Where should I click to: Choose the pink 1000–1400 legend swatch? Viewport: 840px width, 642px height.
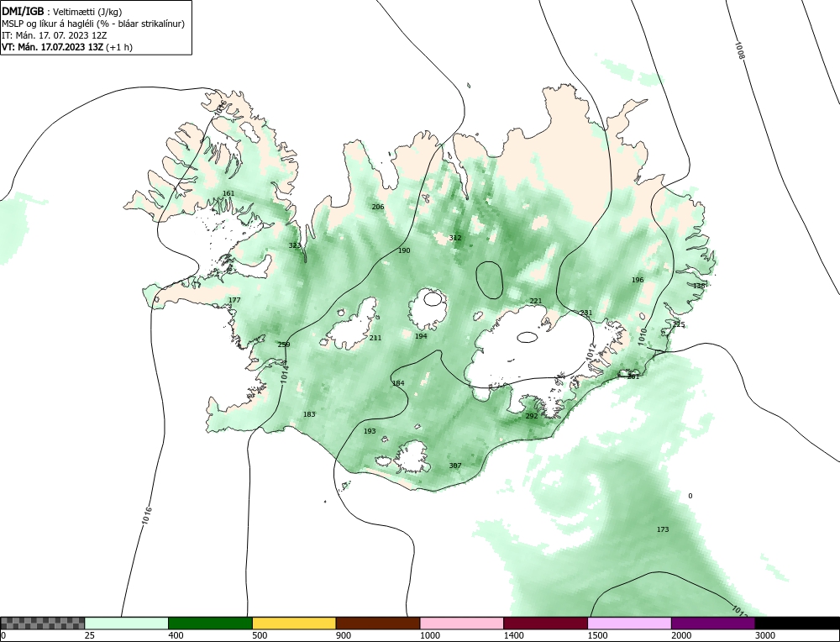(x=462, y=623)
